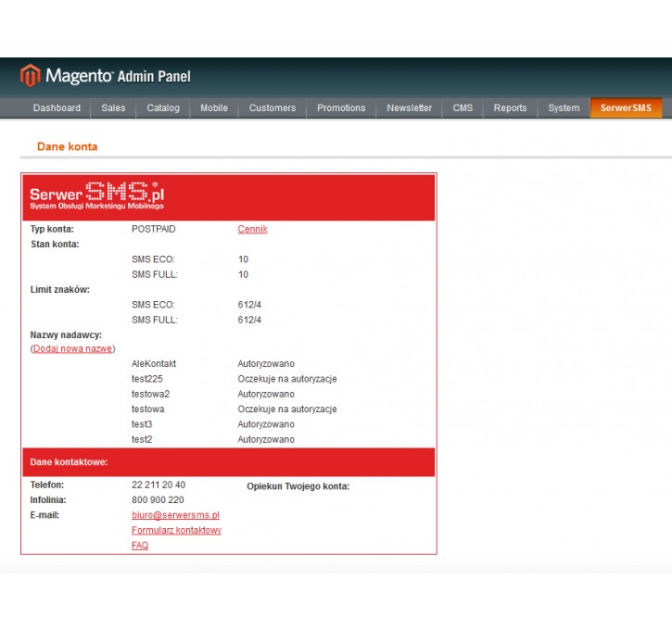Click AleKontakt status Autoryzowano
The height and width of the screenshot is (630, 672).
tap(266, 363)
